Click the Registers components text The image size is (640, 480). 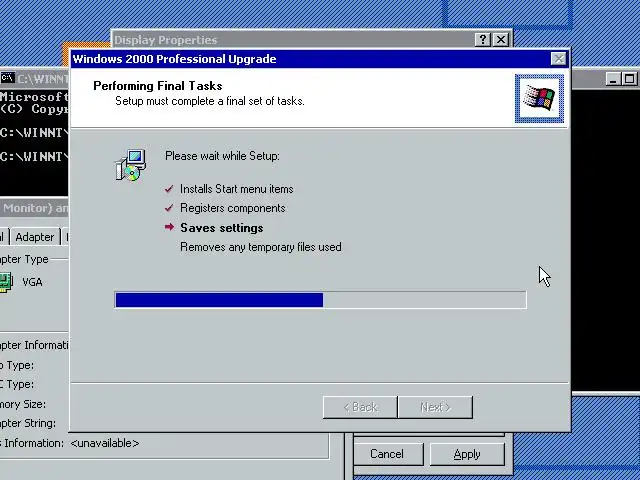pyautogui.click(x=233, y=208)
